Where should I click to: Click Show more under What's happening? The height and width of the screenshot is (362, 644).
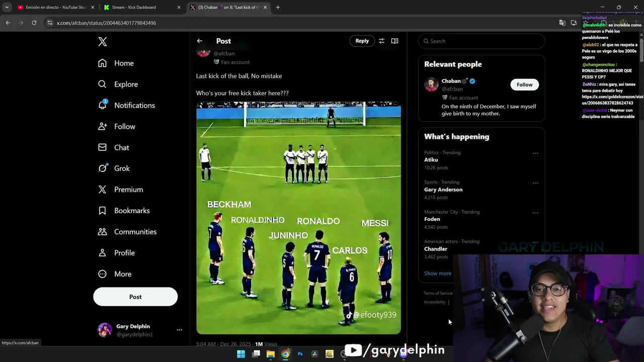click(x=438, y=274)
